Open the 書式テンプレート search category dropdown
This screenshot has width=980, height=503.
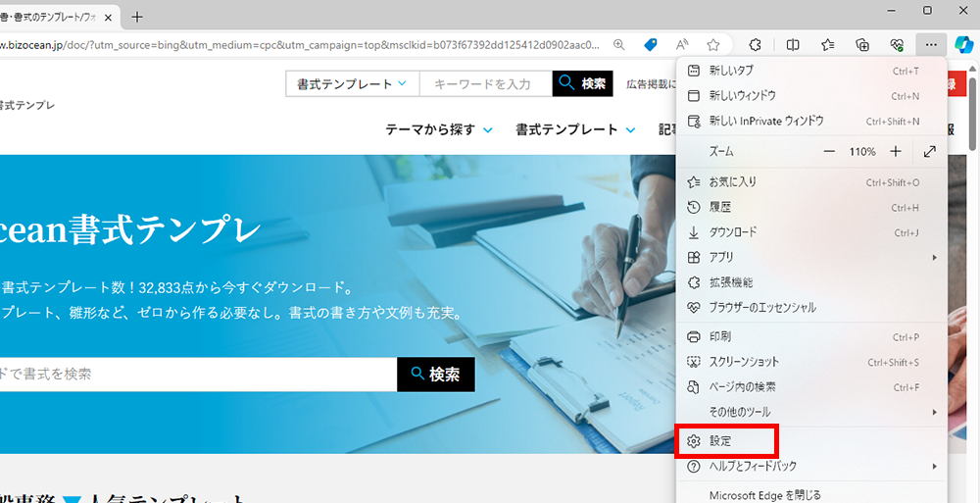353,84
